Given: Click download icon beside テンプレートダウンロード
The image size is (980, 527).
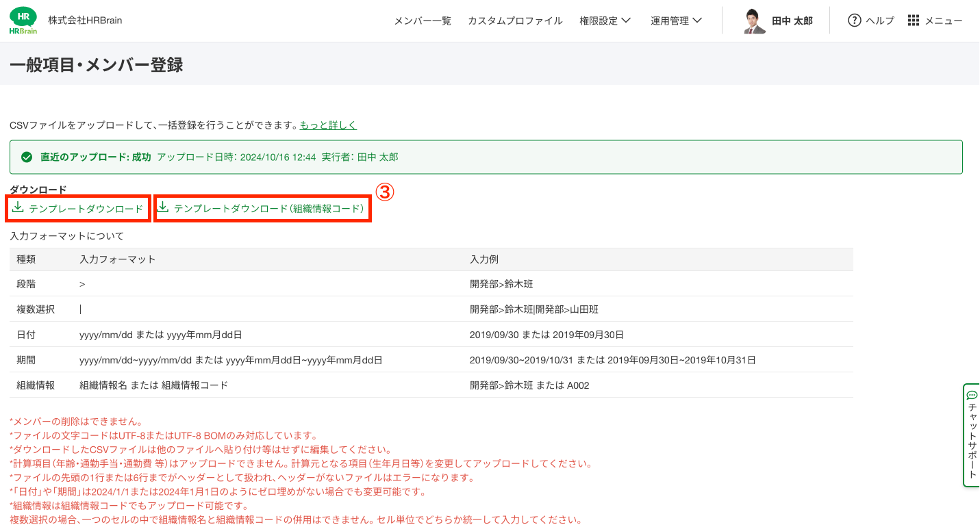Looking at the screenshot, I should 18,207.
